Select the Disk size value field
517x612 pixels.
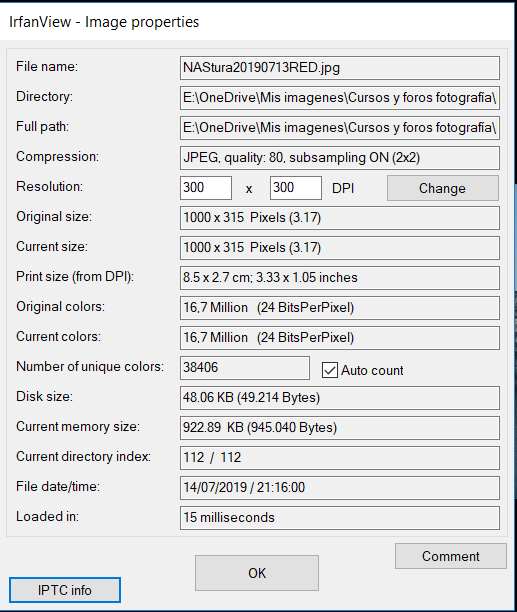pyautogui.click(x=339, y=398)
